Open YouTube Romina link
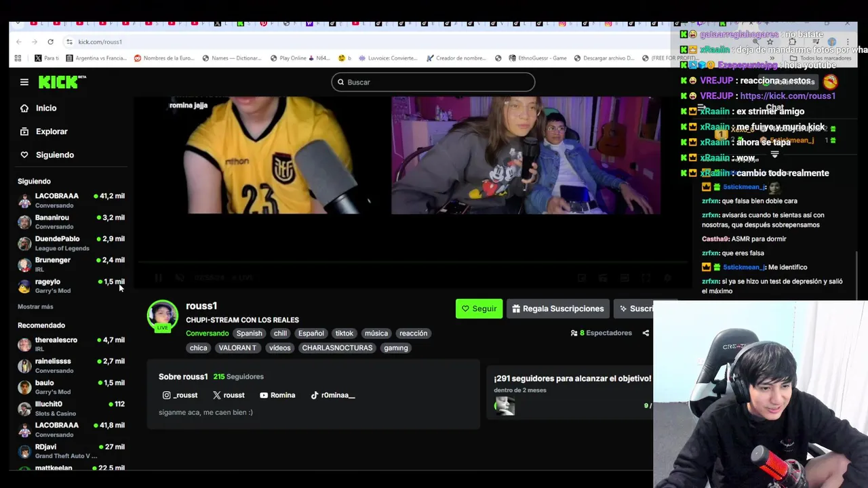Screen dimensions: 868x488 (x=277, y=395)
